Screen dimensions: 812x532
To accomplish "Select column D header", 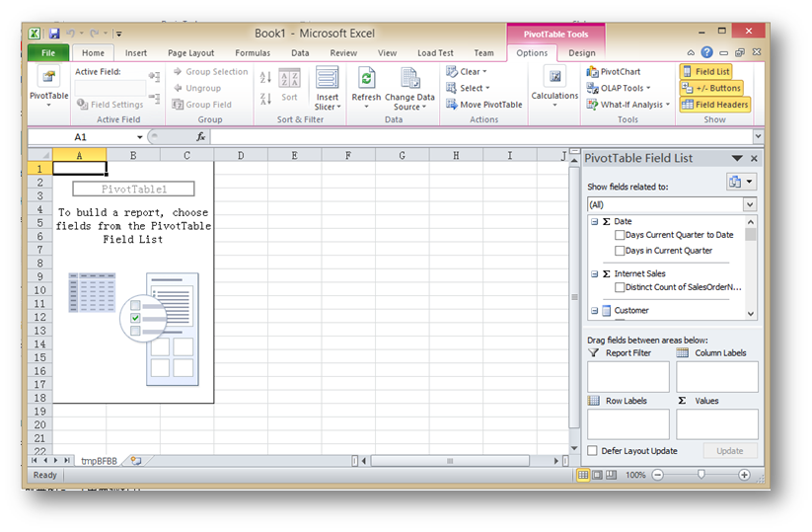I will pyautogui.click(x=241, y=155).
